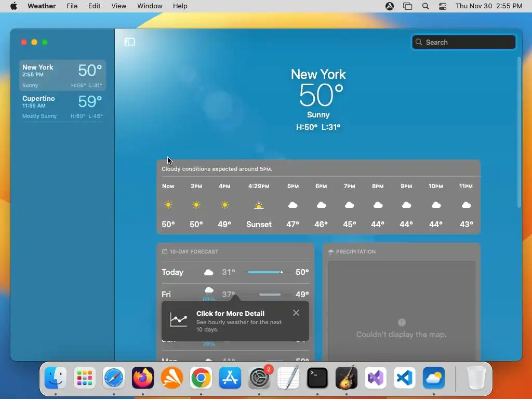Open GarageBand from the Dock
Viewport: 532px width, 399px height.
tap(347, 378)
